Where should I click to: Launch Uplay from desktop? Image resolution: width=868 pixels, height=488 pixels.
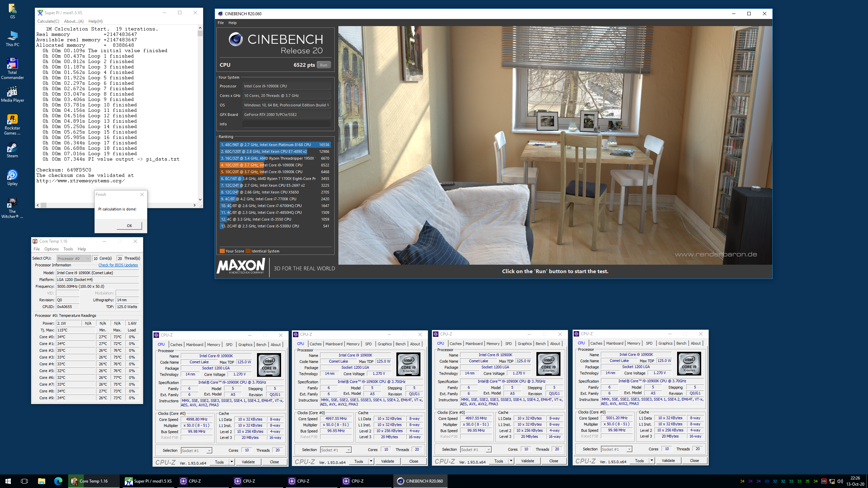[13, 178]
